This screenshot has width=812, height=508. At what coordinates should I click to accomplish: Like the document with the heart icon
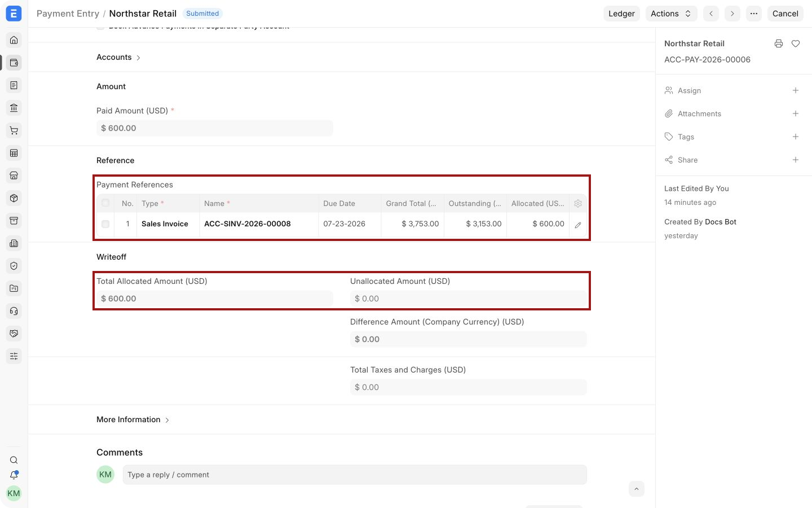796,43
